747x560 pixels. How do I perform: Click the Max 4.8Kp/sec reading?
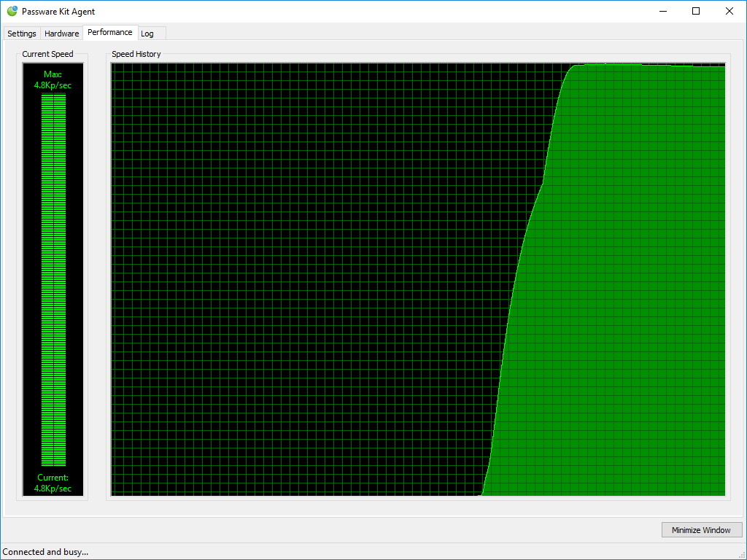tap(53, 80)
